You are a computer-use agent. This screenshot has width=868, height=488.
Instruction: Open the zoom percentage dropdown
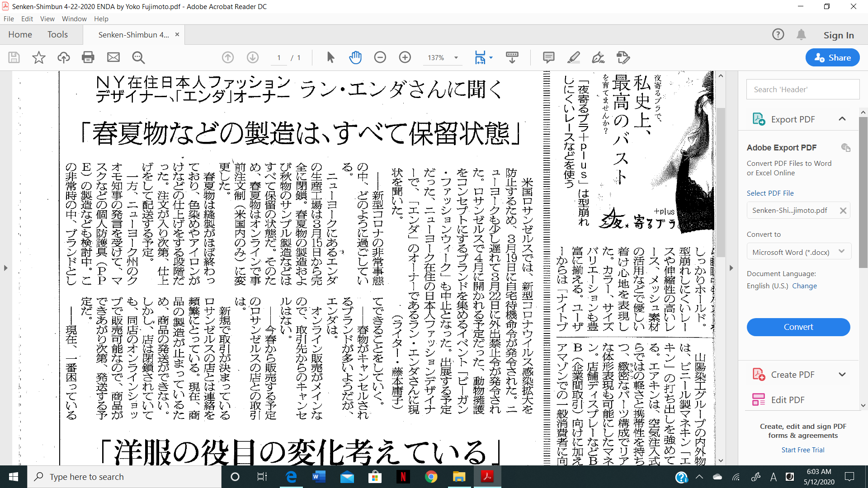point(456,57)
